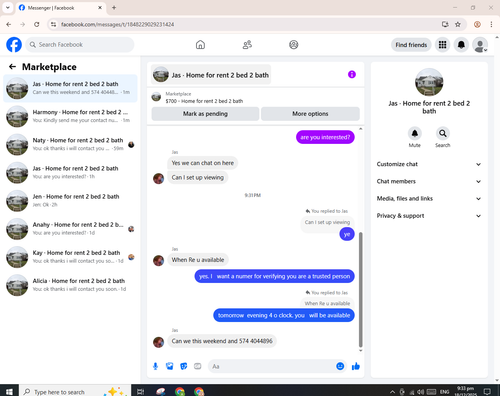Focus the Windows taskbar search box
Image resolution: width=500 pixels, height=396 pixels.
point(75,392)
